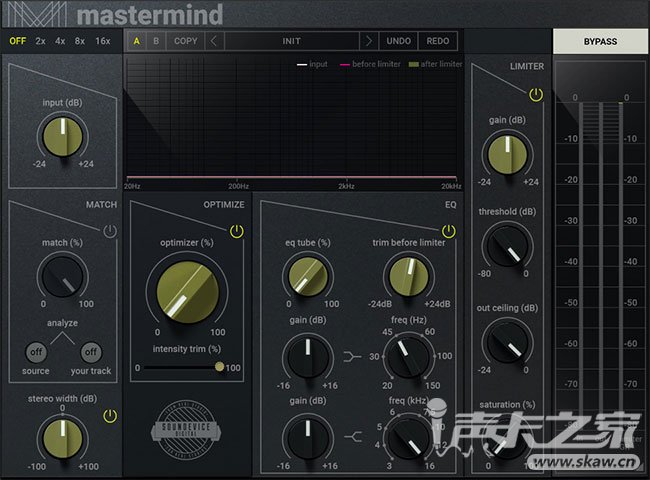The image size is (650, 480).
Task: Switch to preset slot B
Action: [x=156, y=41]
